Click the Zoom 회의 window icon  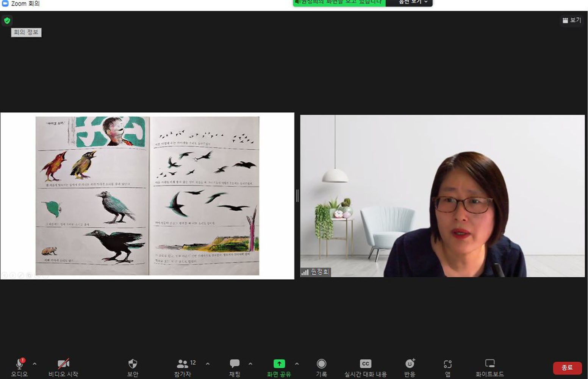(x=5, y=3)
